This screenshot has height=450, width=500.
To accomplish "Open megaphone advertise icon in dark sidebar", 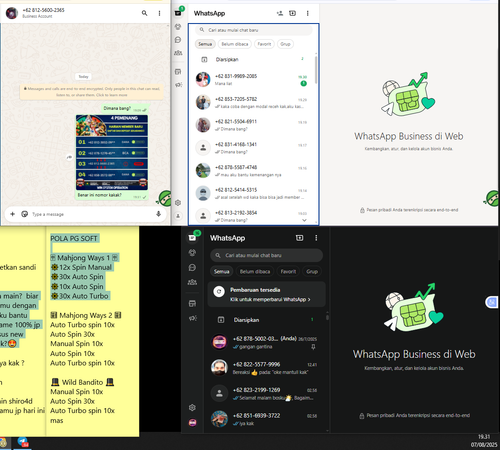I will [x=192, y=318].
